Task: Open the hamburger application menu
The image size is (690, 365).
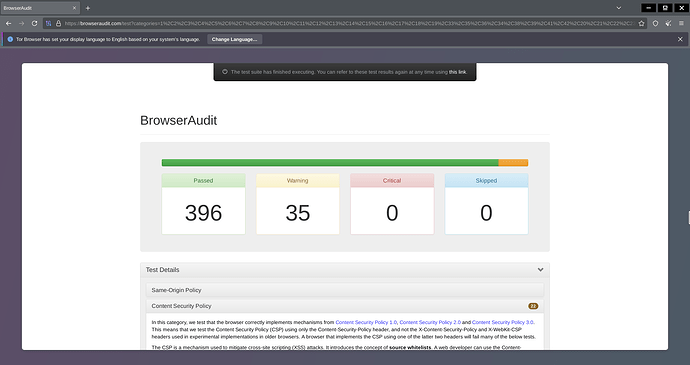Action: coord(681,23)
